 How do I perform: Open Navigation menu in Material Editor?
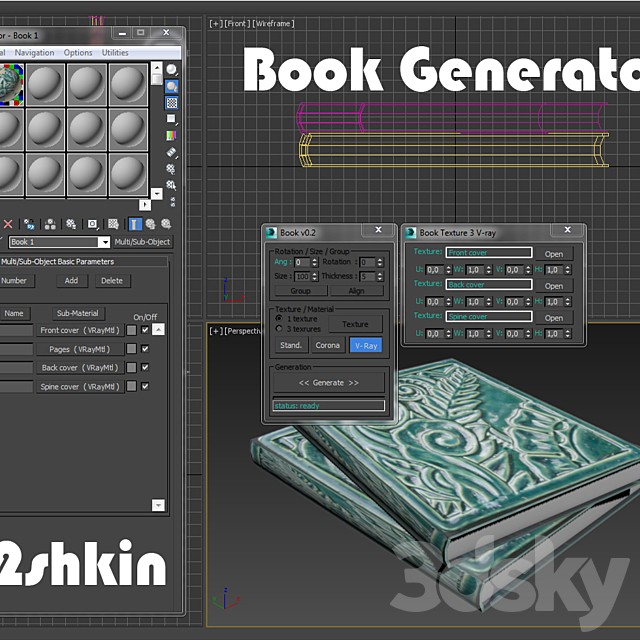tap(34, 53)
